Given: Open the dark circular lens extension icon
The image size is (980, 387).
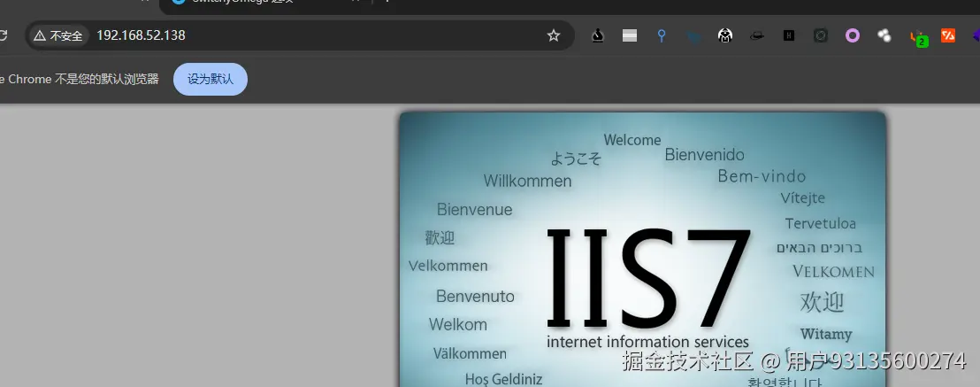Looking at the screenshot, I should coord(821,35).
